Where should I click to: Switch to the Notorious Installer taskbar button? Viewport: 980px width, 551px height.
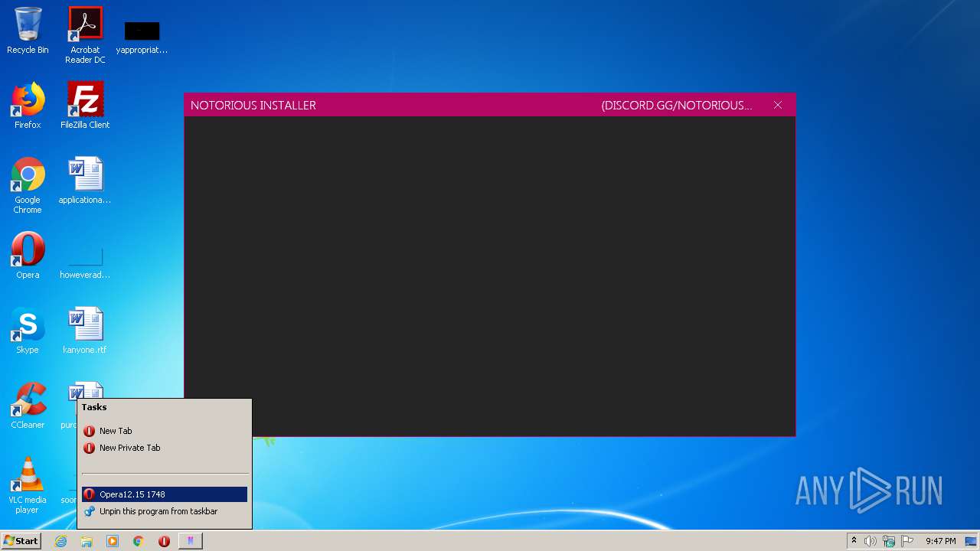click(x=190, y=541)
